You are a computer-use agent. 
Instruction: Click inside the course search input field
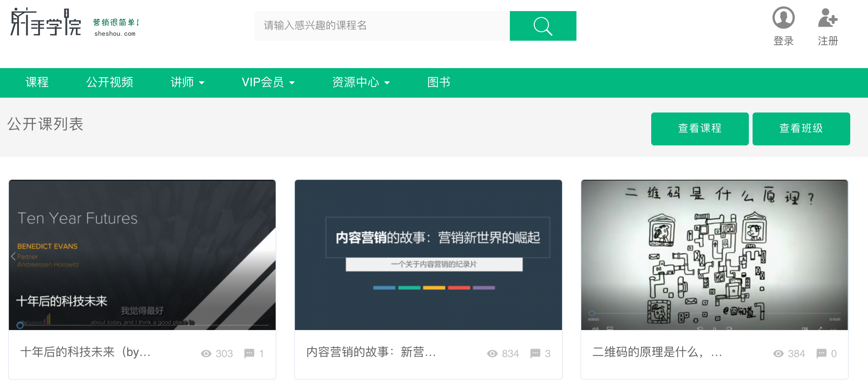[381, 26]
